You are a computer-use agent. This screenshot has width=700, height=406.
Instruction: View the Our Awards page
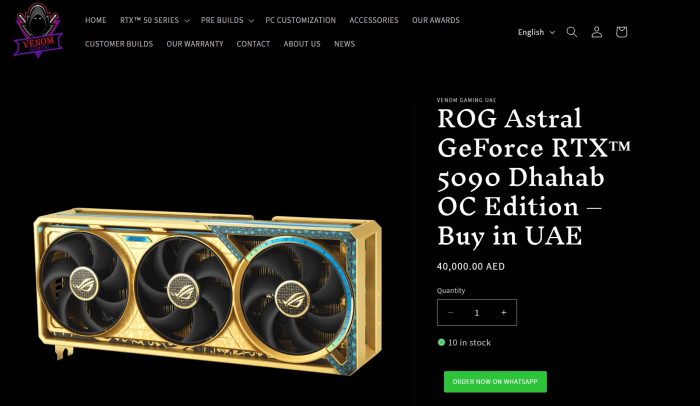[x=436, y=21]
